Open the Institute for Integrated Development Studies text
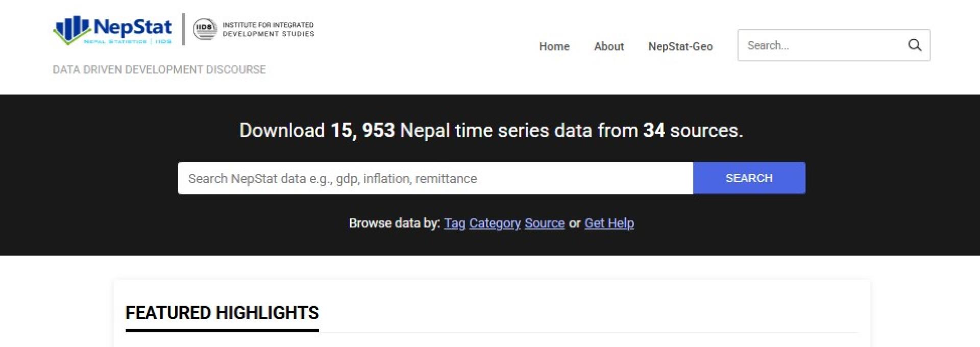The image size is (980, 347). point(268,30)
